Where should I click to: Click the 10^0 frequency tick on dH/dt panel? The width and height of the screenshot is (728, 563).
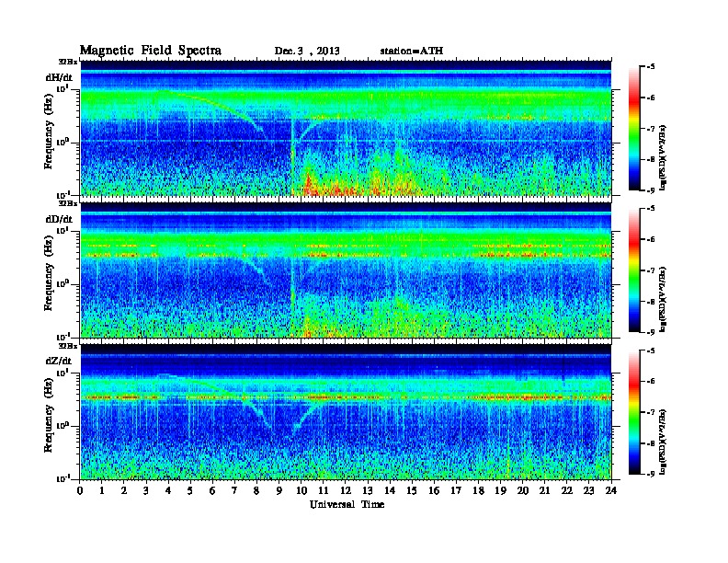coord(63,142)
